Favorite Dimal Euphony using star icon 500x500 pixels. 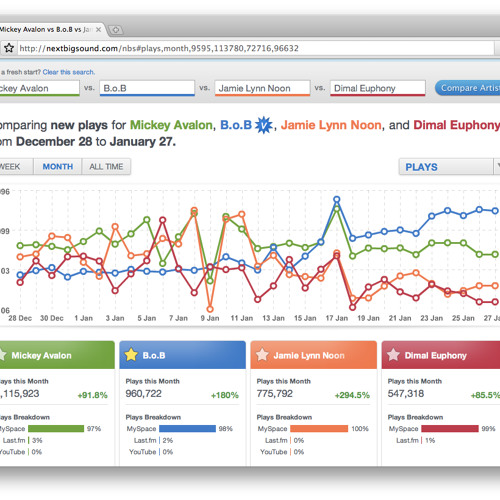(393, 355)
